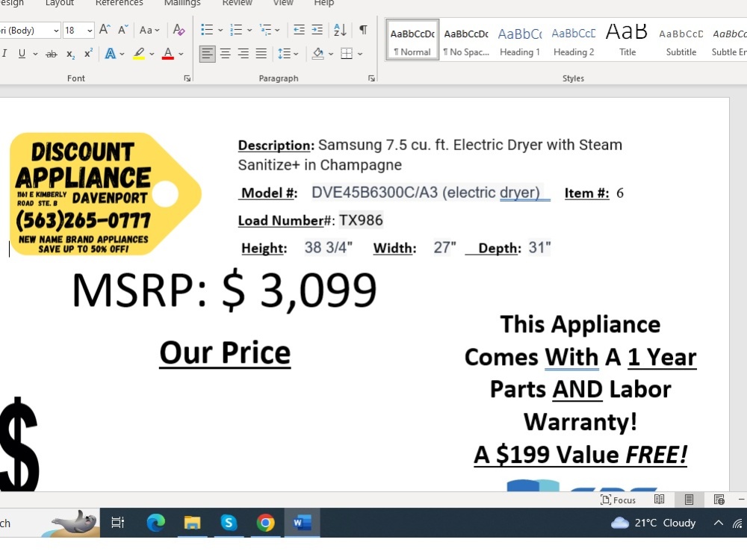Align text left
747x560 pixels.
pos(207,53)
